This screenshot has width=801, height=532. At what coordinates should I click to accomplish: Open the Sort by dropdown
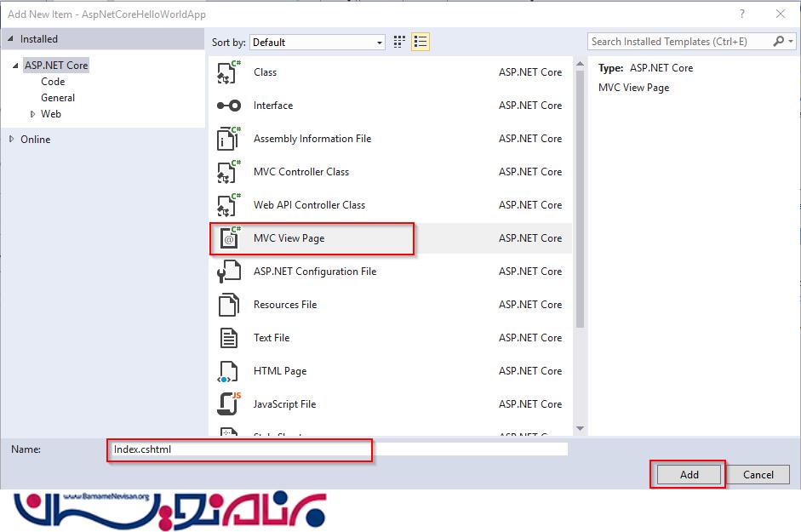(x=318, y=42)
